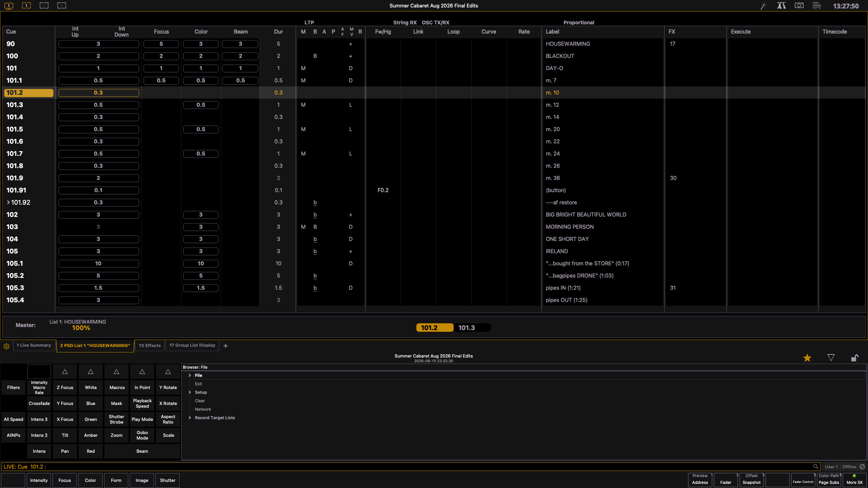
Task: Switch to the 1 Live Summary tab
Action: click(34, 345)
